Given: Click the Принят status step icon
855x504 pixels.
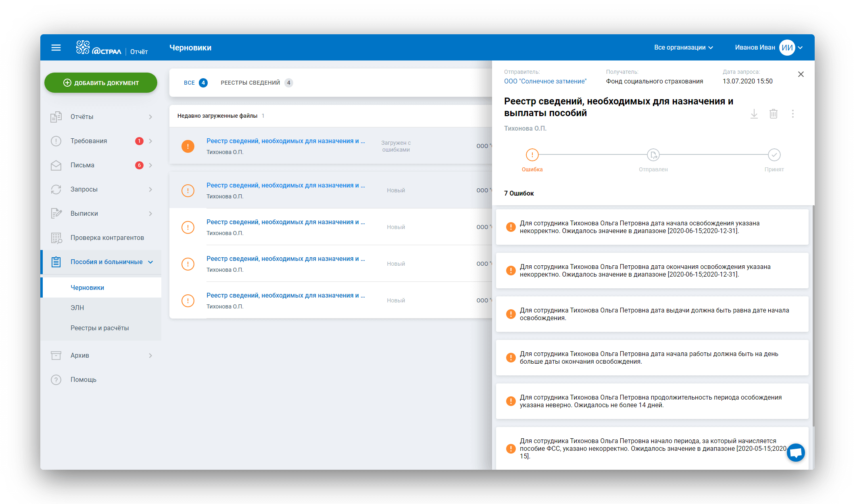Looking at the screenshot, I should (x=774, y=155).
